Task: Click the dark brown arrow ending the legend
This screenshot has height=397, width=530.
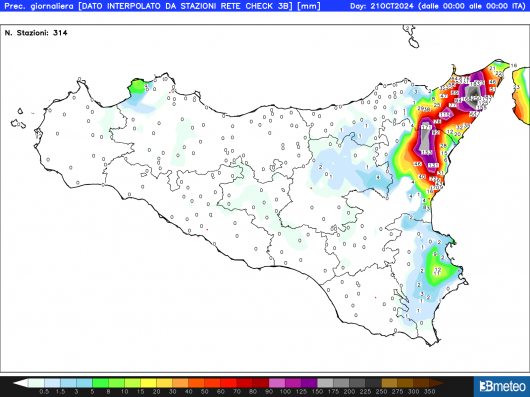Action: click(x=437, y=383)
